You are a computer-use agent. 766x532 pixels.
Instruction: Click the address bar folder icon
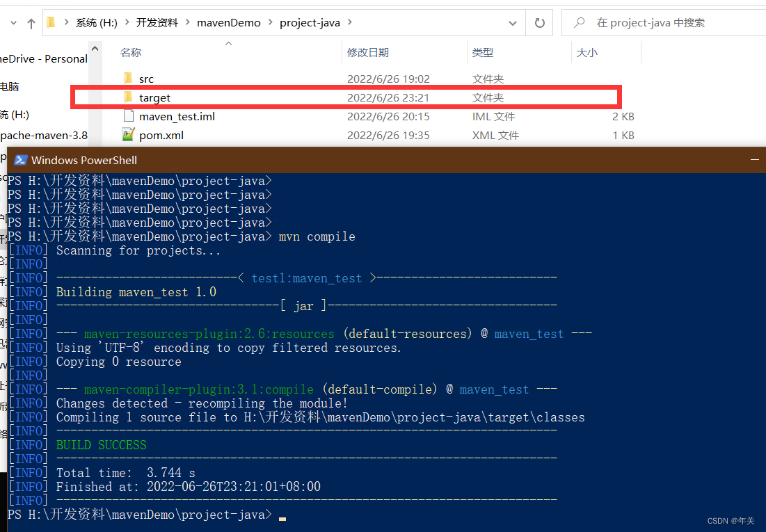(x=51, y=22)
